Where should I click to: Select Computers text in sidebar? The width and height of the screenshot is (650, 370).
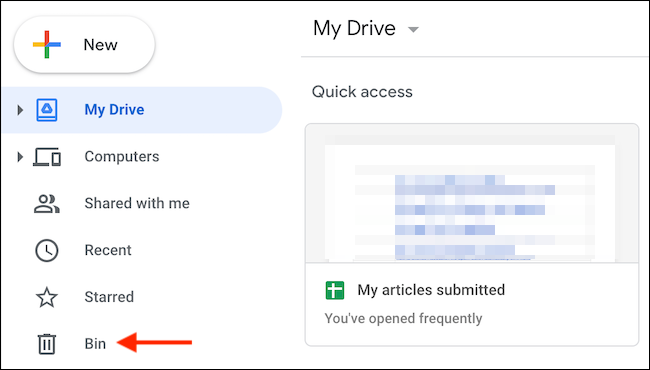point(122,157)
